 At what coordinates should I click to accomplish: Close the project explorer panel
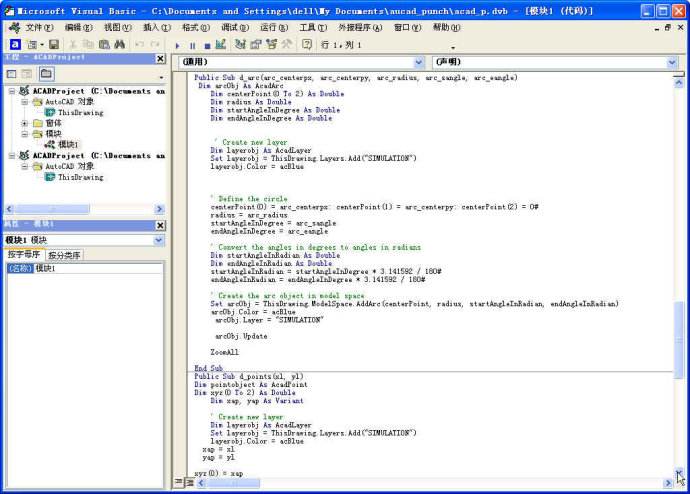click(x=161, y=59)
